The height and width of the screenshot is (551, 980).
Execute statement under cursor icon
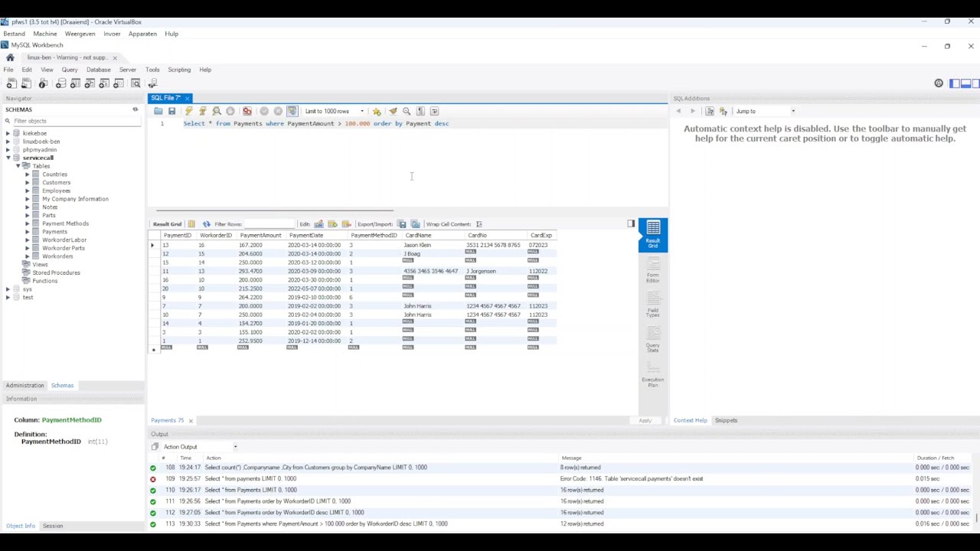(x=203, y=111)
